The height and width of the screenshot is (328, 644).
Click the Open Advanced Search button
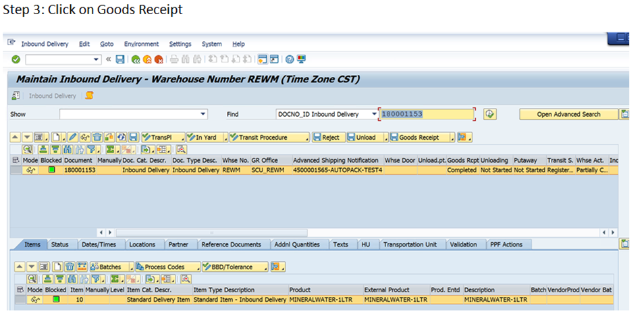(568, 114)
